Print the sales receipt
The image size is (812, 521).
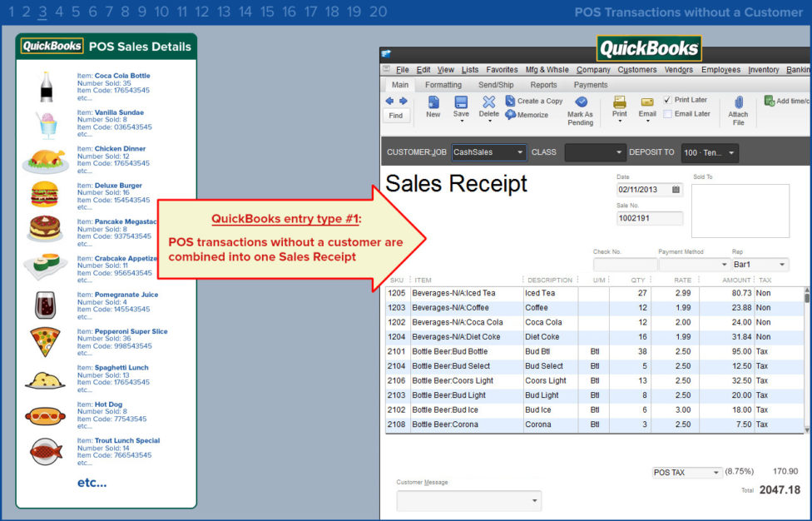(x=619, y=107)
